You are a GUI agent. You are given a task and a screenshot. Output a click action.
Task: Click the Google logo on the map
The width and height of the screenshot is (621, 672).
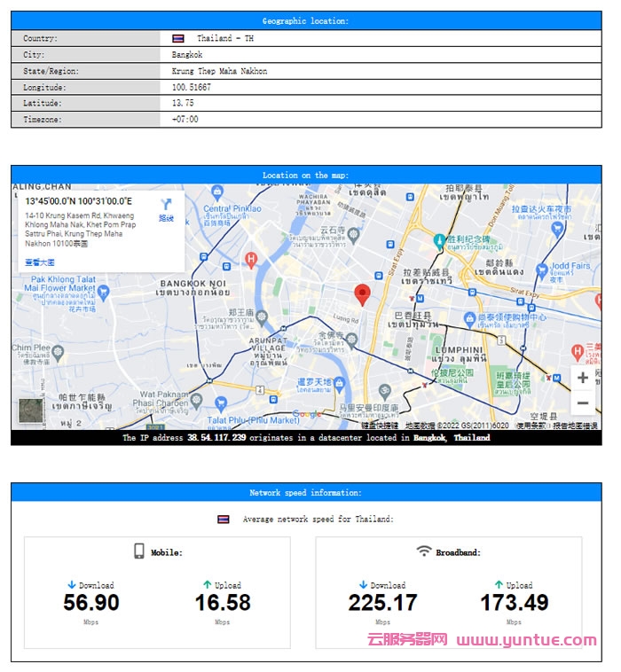307,414
